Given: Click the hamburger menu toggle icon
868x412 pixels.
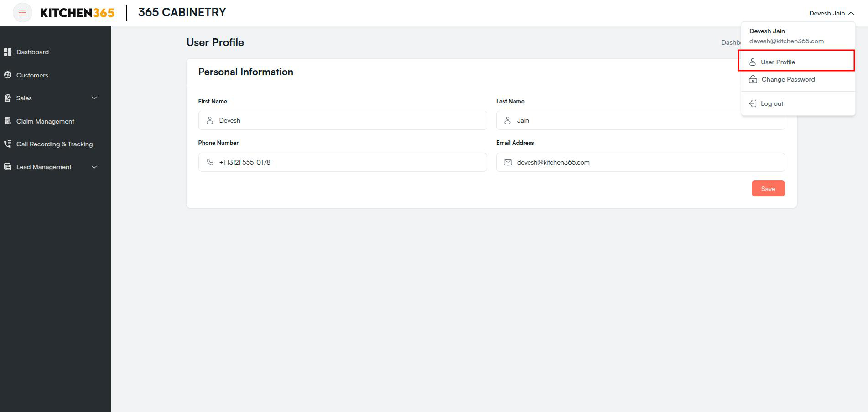Looking at the screenshot, I should [22, 13].
